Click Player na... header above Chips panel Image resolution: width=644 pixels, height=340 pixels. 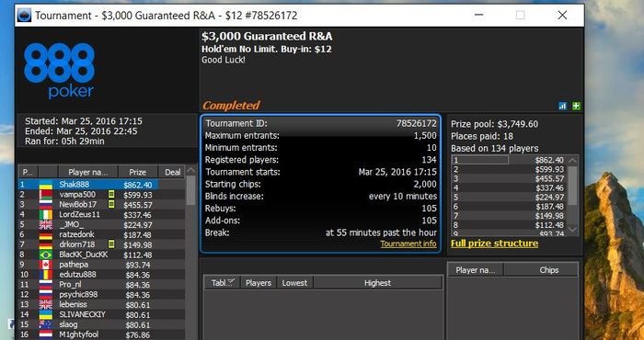point(476,270)
